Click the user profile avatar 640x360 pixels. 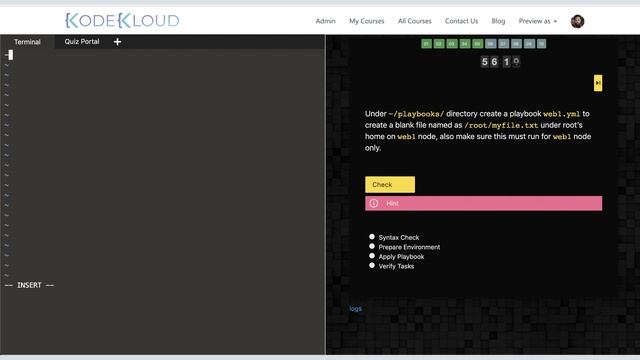point(577,21)
